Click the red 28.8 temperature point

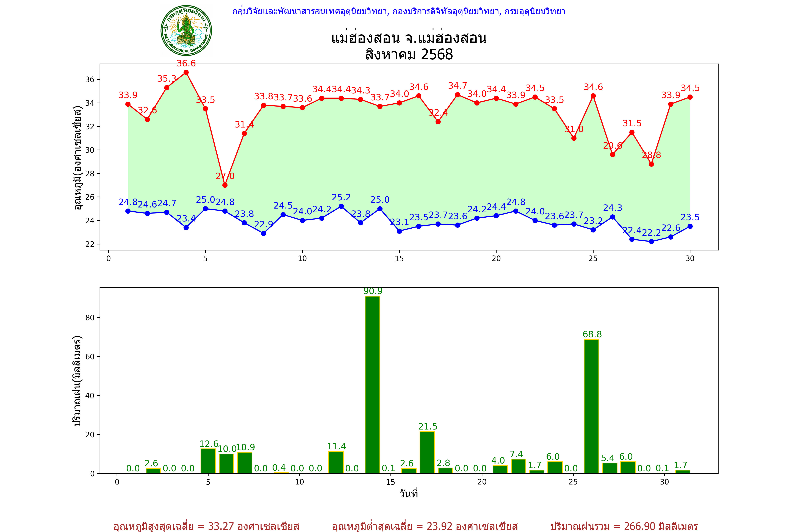coord(651,164)
